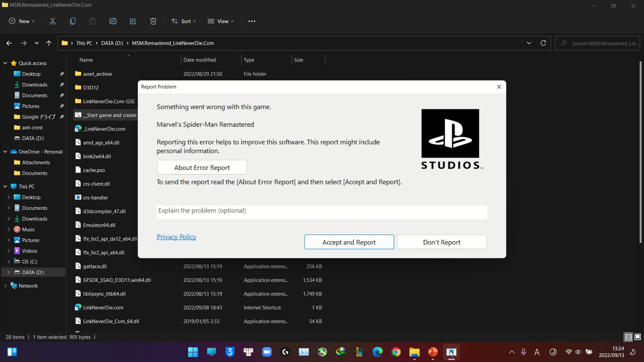
Task: Select the asset_archive folder
Action: [x=97, y=74]
